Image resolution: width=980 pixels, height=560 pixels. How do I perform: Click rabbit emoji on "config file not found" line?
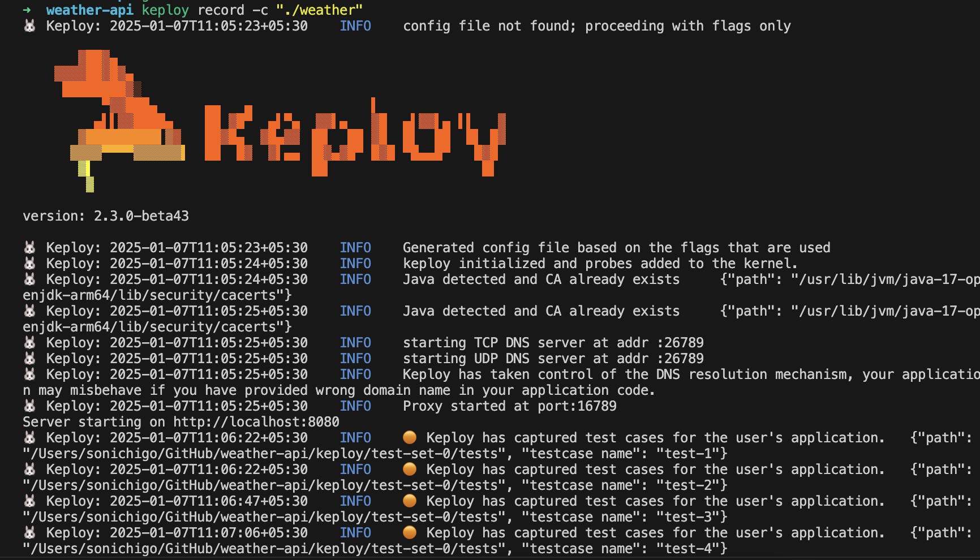point(29,26)
